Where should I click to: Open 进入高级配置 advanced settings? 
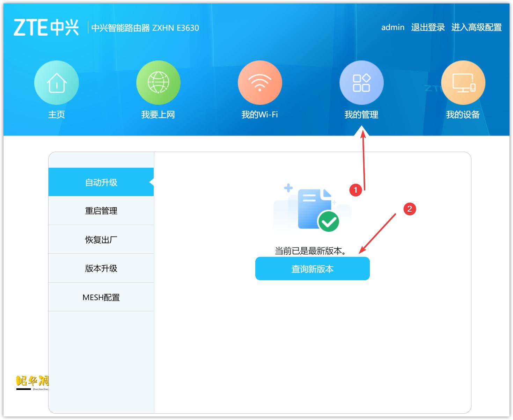tap(477, 27)
